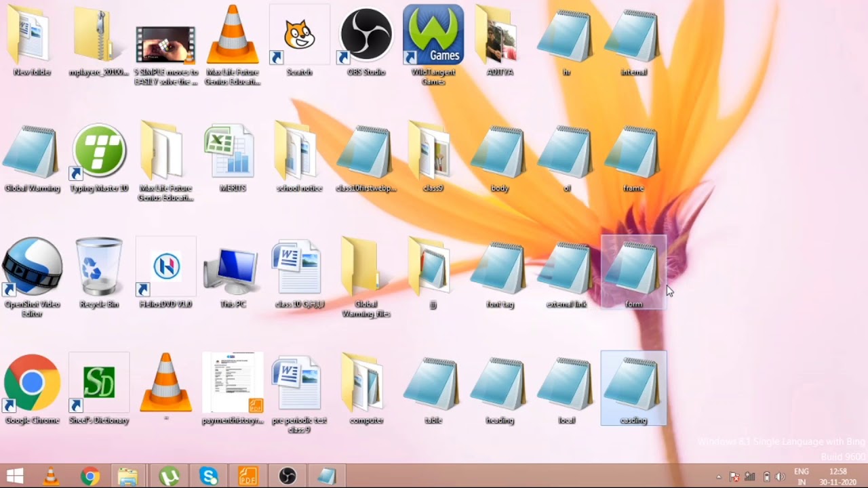Open the Notepad taskbar item
The image size is (868, 488).
[x=327, y=476]
